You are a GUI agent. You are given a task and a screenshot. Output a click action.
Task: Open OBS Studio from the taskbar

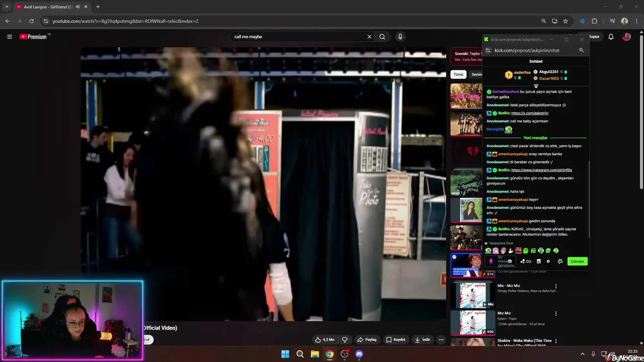point(344,354)
